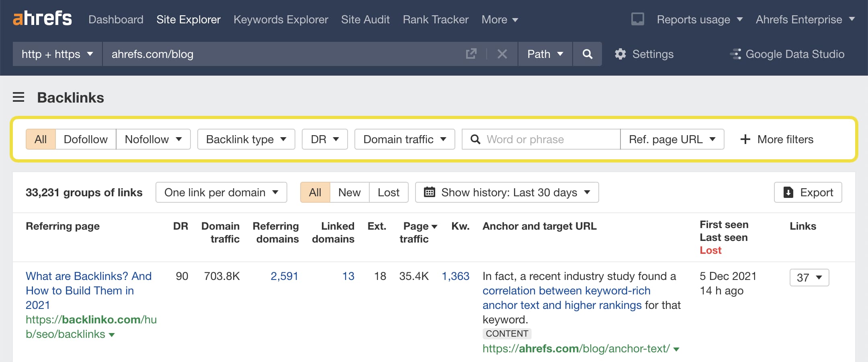868x362 pixels.
Task: Open the Domain traffic filter dropdown
Action: coord(404,139)
